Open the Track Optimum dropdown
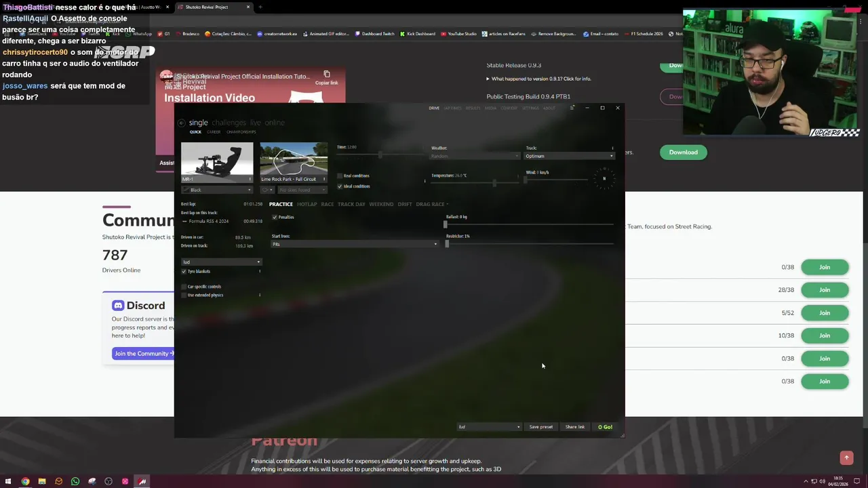The image size is (868, 488). (x=570, y=156)
